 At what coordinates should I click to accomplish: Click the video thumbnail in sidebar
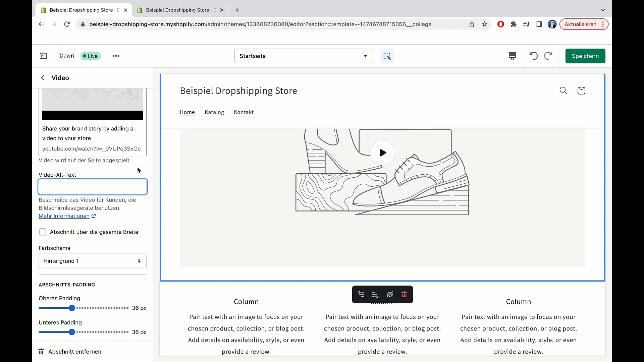[x=93, y=104]
